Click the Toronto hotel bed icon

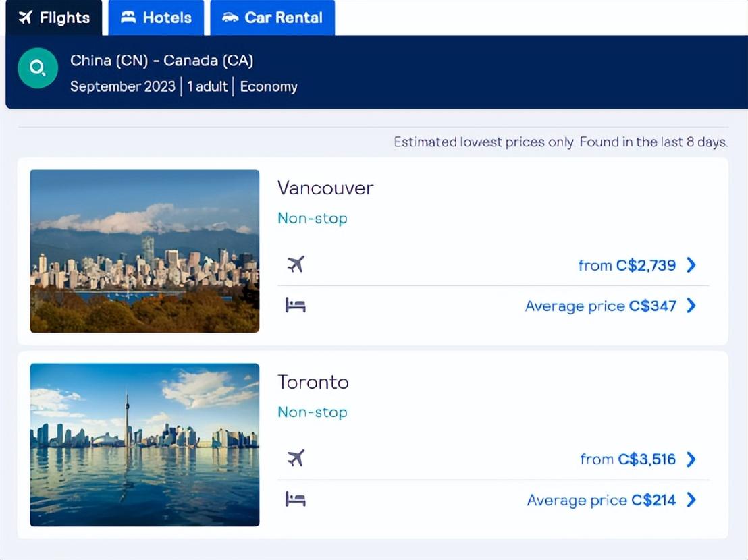tap(295, 499)
